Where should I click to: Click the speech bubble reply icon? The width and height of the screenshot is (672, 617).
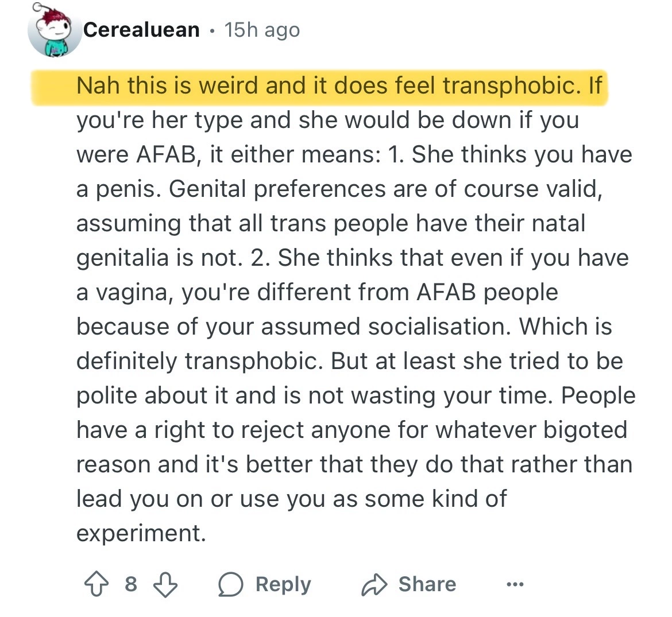(x=231, y=584)
